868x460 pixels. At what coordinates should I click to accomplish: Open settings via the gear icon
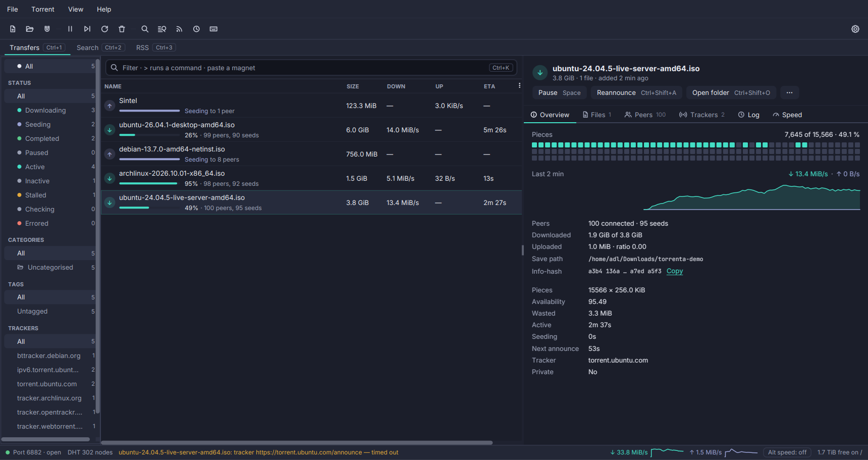click(x=855, y=29)
